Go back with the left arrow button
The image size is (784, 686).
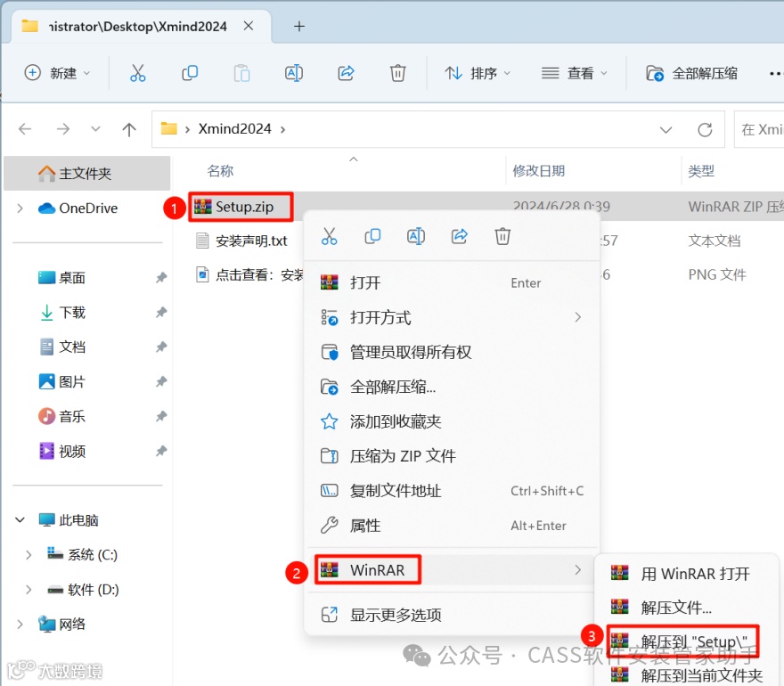[x=25, y=129]
